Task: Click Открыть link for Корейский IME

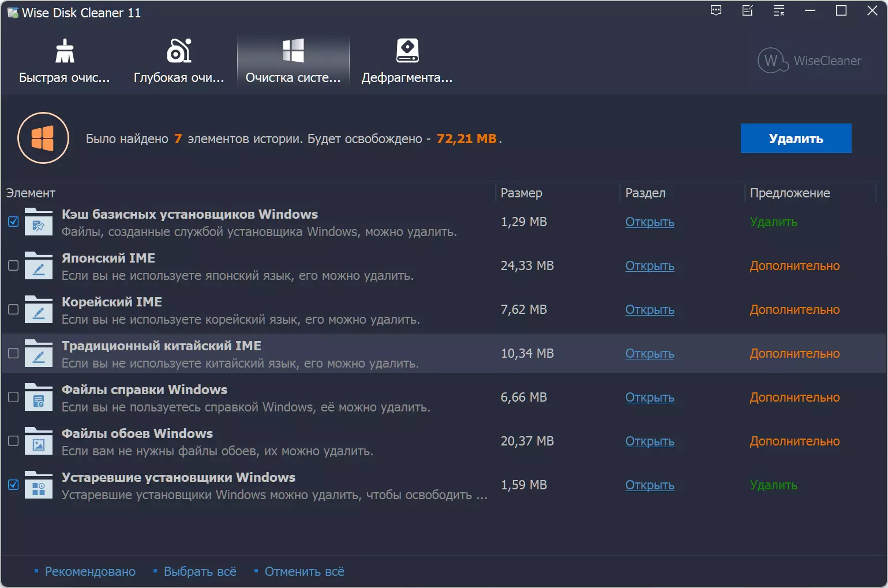Action: [650, 310]
